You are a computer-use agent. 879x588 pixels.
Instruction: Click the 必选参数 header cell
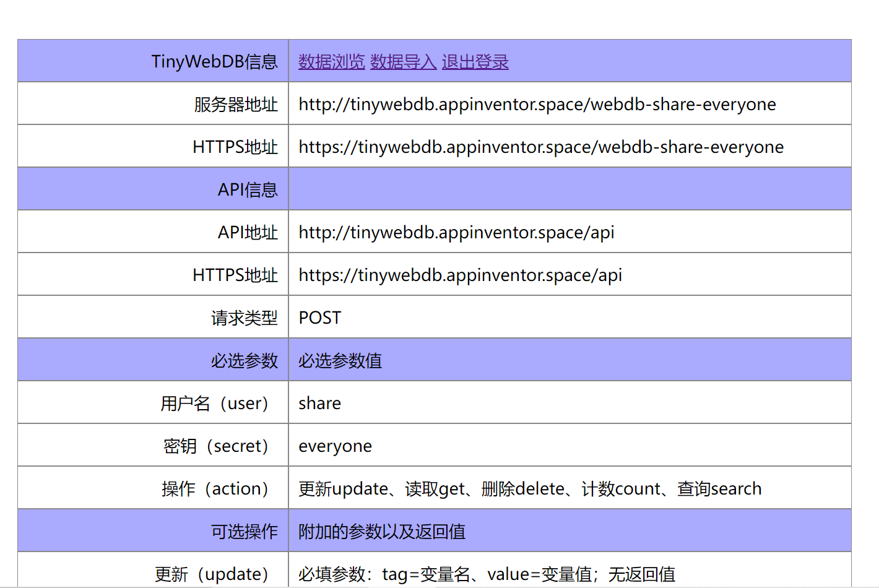[153, 360]
